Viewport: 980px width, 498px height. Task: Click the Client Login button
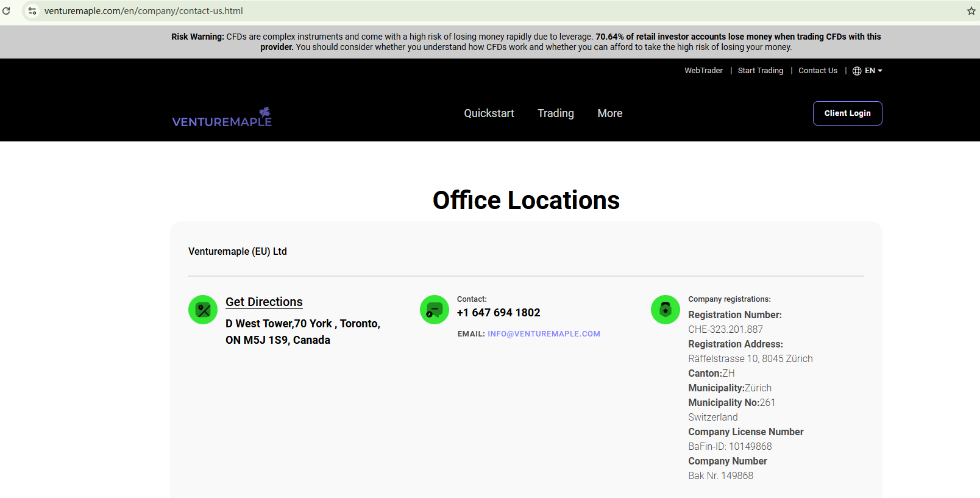848,113
